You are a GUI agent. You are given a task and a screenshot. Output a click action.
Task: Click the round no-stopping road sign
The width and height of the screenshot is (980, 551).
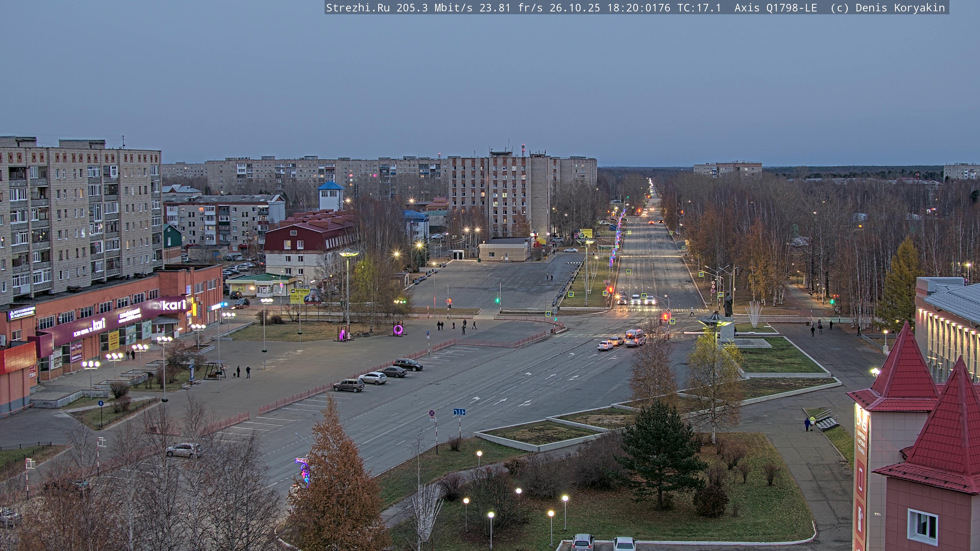tap(432, 413)
